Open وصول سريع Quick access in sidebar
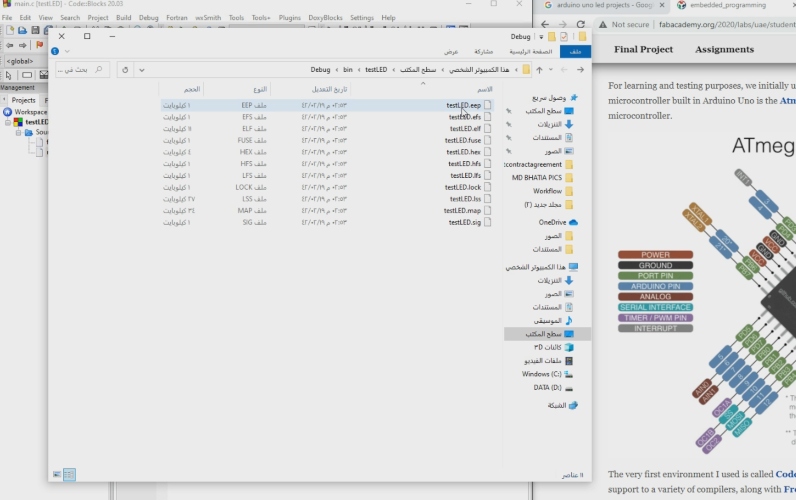Image resolution: width=796 pixels, height=500 pixels. [554, 97]
